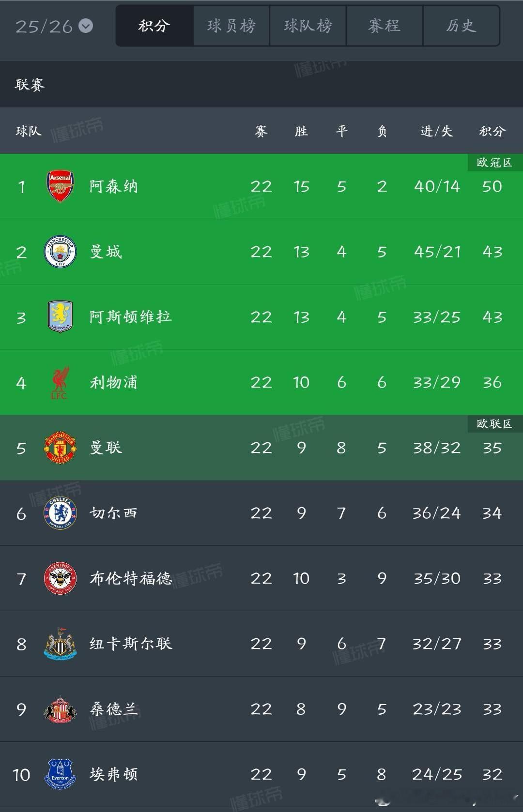
Task: Click the 联赛 section header
Action: click(x=30, y=85)
